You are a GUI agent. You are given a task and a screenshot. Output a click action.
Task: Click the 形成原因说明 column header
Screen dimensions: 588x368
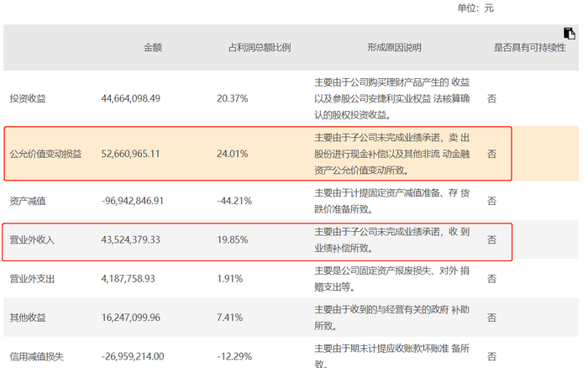pyautogui.click(x=394, y=48)
